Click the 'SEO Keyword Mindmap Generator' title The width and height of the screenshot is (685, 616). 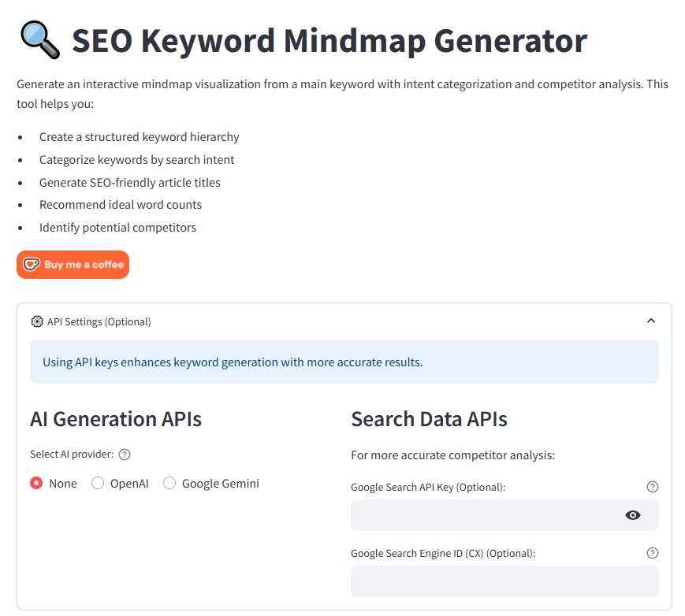tap(328, 40)
